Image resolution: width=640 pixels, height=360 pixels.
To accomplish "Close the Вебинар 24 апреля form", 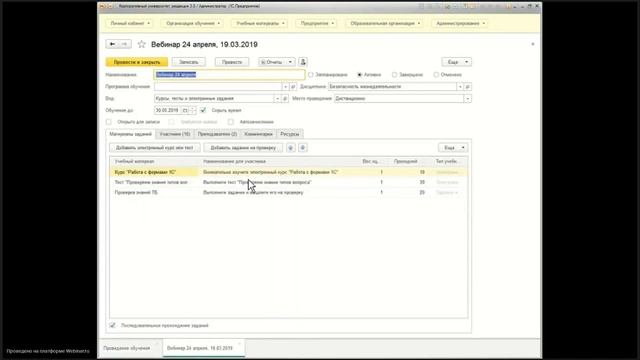I will (533, 44).
